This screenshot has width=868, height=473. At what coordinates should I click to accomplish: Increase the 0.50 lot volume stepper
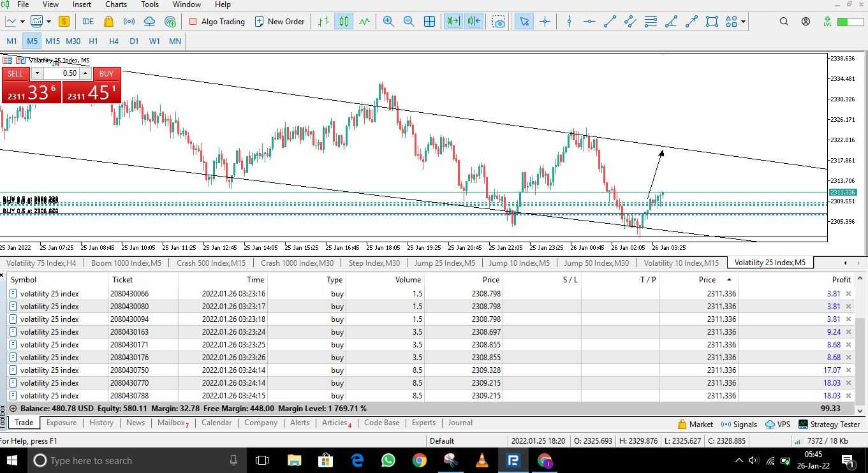tap(85, 73)
